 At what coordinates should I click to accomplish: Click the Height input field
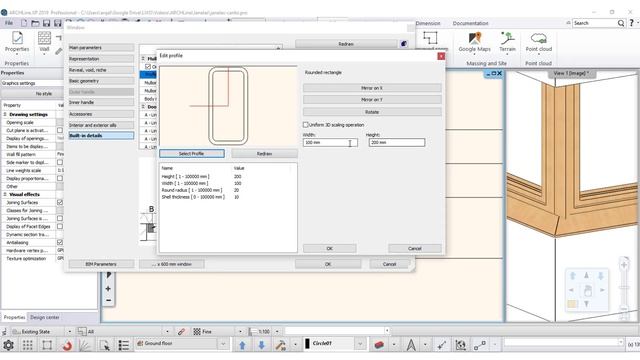click(x=396, y=142)
